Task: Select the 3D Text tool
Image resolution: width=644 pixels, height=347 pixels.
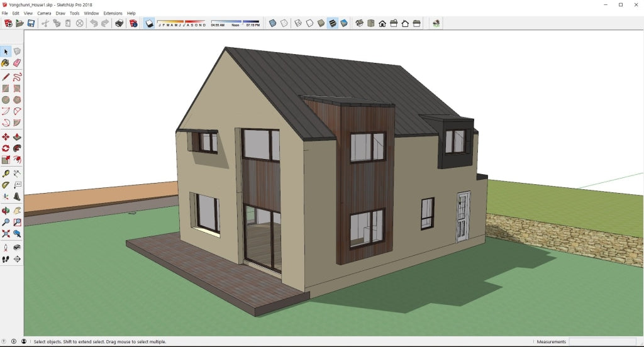Action: (x=17, y=197)
